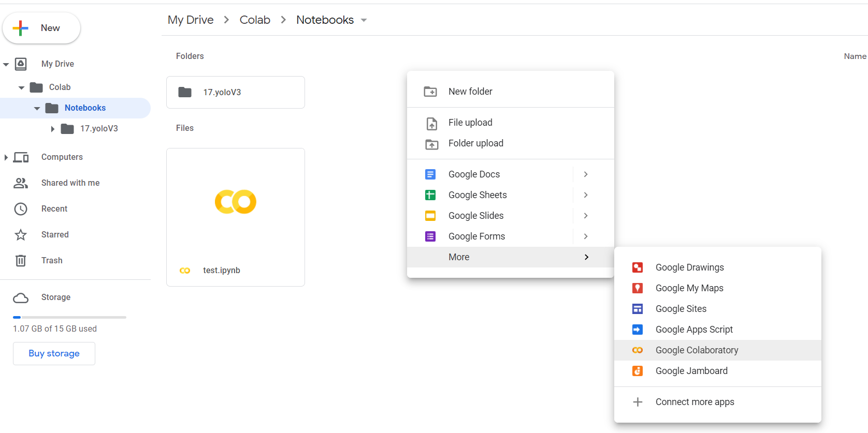
Task: Click the red Google Drawings icon
Action: tap(638, 267)
